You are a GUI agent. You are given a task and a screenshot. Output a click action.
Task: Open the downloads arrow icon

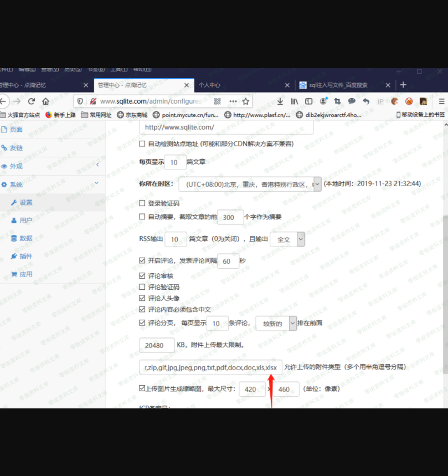280,101
